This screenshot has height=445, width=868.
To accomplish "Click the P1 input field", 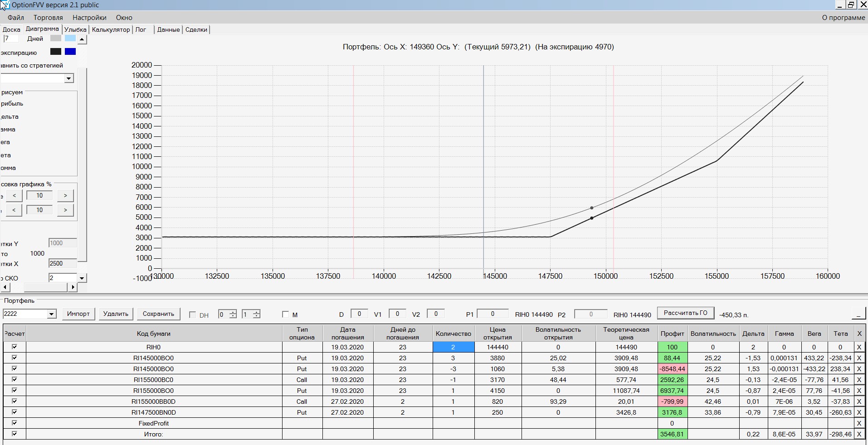I will pyautogui.click(x=493, y=314).
